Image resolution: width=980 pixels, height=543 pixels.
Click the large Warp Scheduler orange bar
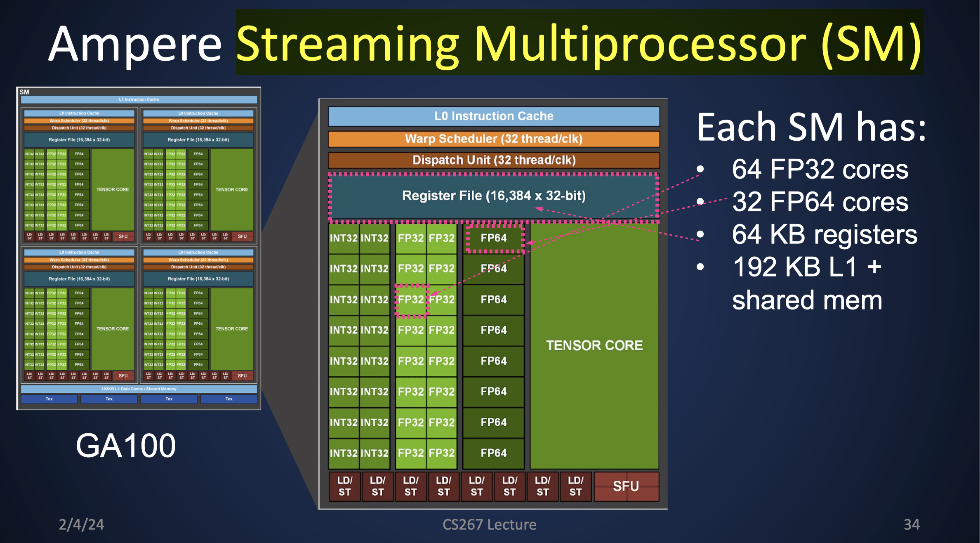(494, 139)
